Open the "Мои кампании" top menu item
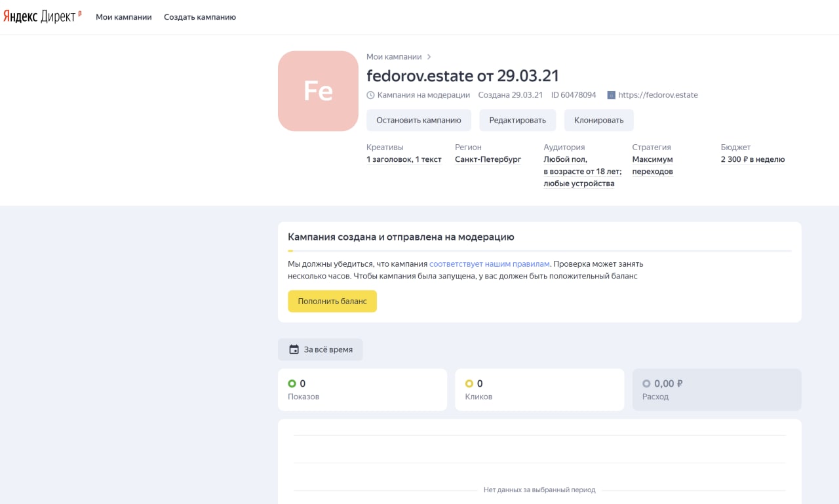Viewport: 839px width, 504px height. click(124, 17)
